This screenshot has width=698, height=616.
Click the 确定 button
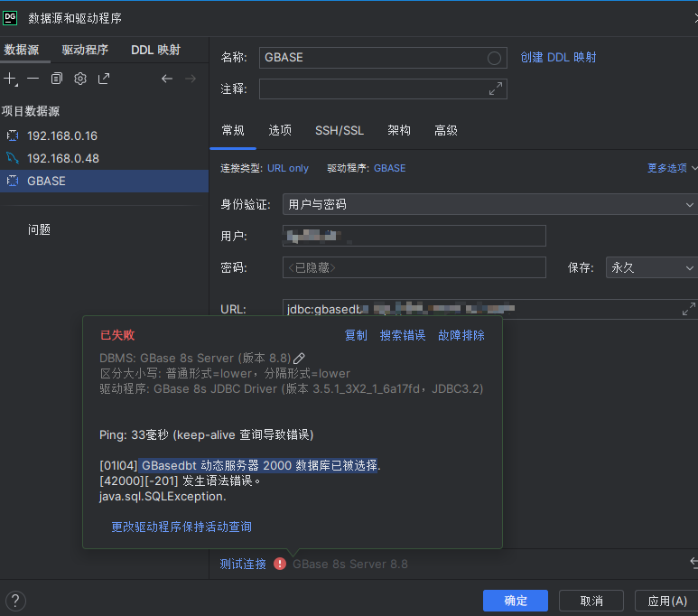click(516, 601)
